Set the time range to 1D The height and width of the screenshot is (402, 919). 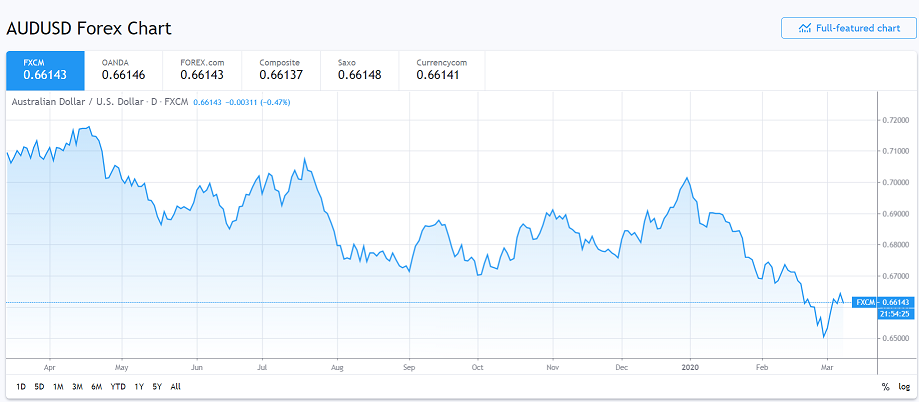coord(21,387)
